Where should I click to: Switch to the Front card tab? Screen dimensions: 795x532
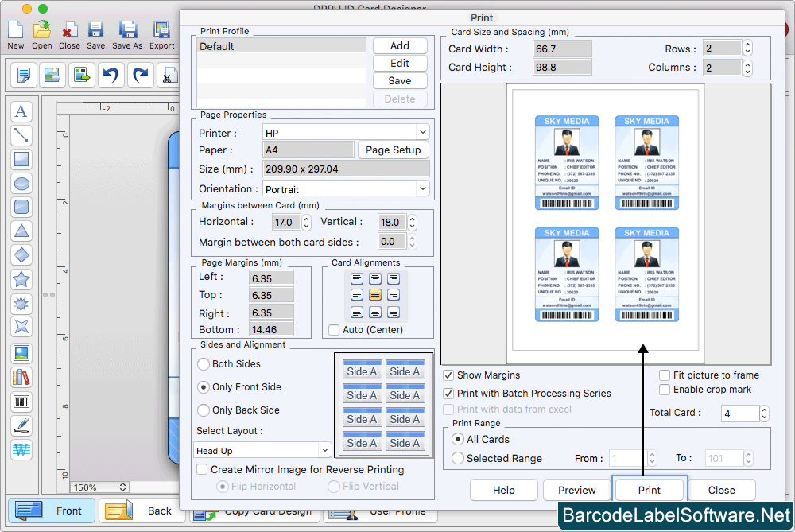pos(51,511)
